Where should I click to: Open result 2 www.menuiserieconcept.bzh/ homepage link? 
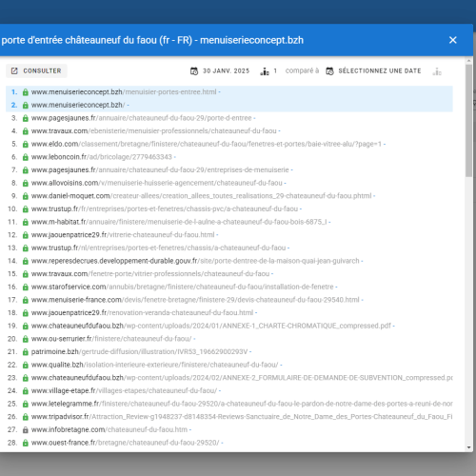pyautogui.click(x=78, y=105)
